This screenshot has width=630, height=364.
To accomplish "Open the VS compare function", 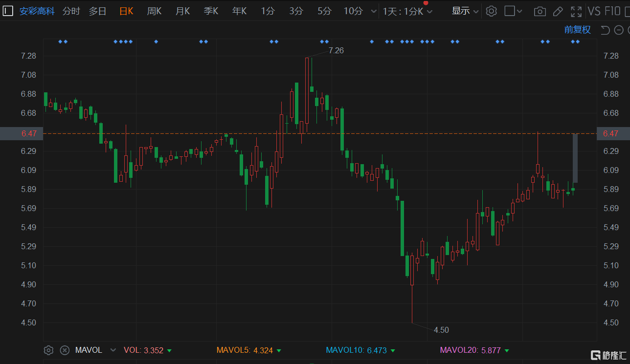I will 594,11.
